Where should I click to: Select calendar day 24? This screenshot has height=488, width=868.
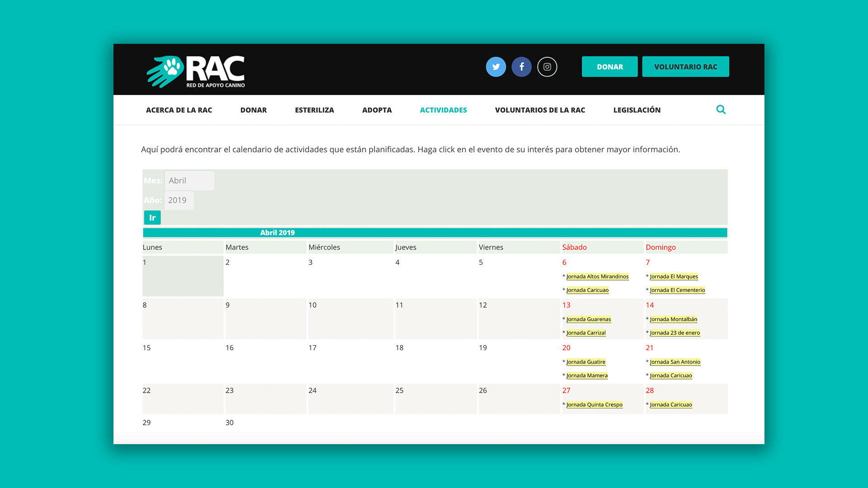tap(351, 399)
